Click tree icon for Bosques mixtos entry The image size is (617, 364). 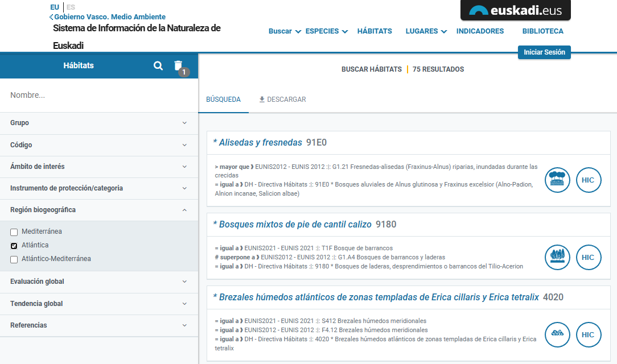click(x=557, y=258)
